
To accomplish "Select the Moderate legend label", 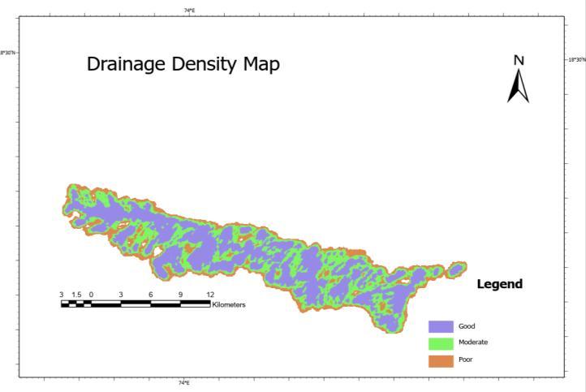I will click(x=473, y=342).
